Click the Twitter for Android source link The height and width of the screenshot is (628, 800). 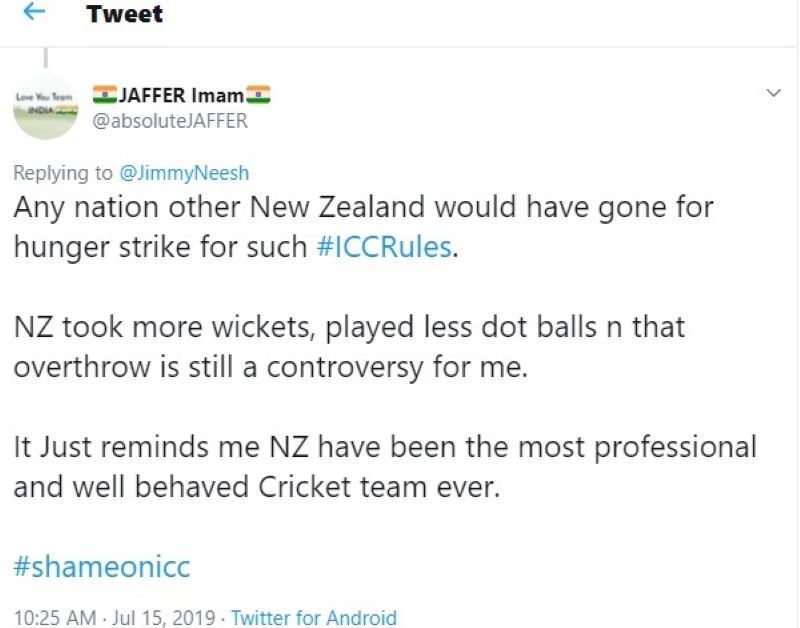313,618
